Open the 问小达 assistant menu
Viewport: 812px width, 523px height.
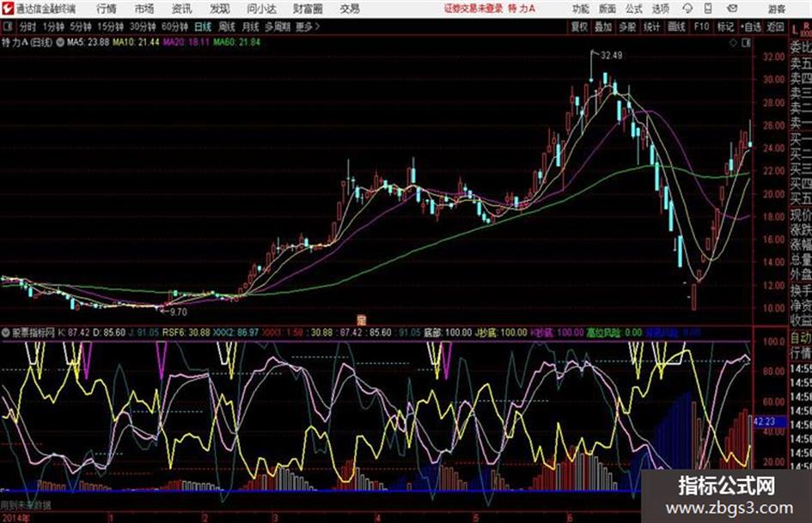[x=261, y=9]
